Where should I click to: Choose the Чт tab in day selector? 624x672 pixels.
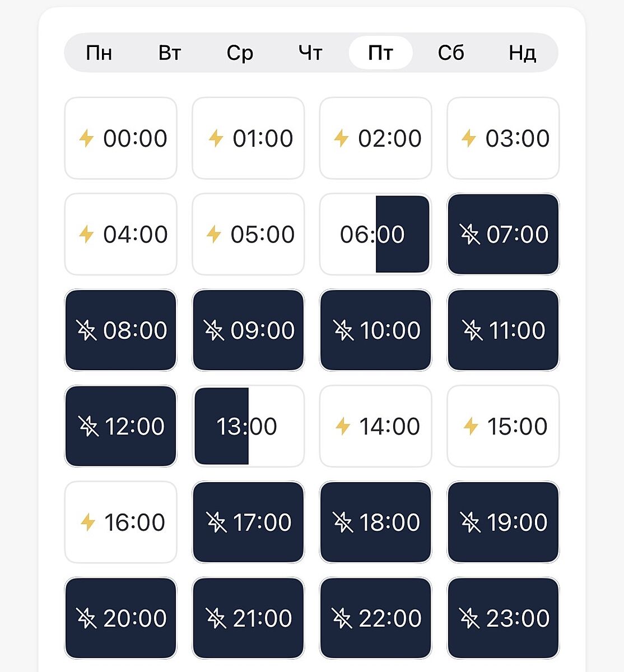310,53
